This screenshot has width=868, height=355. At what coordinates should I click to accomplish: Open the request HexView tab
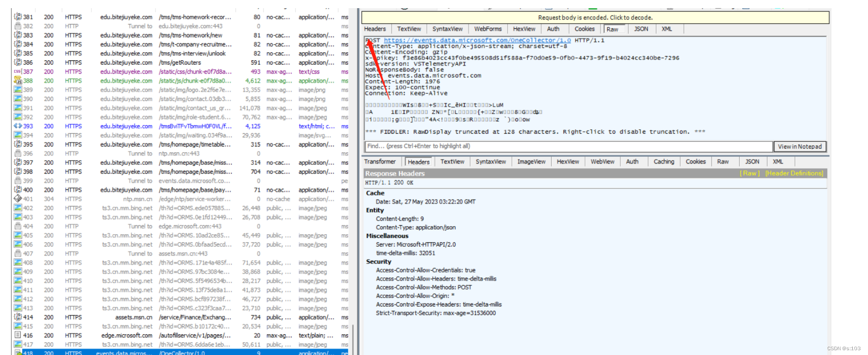point(524,29)
